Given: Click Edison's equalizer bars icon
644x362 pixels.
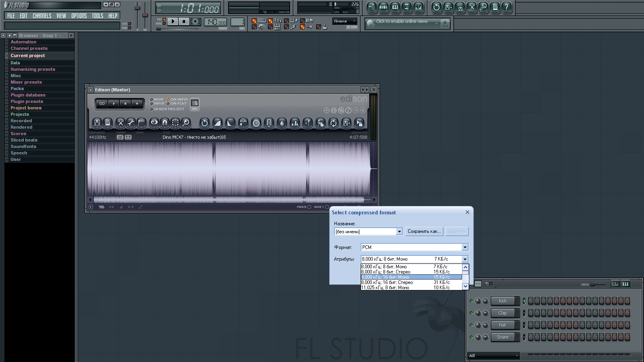Looking at the screenshot, I should (295, 123).
